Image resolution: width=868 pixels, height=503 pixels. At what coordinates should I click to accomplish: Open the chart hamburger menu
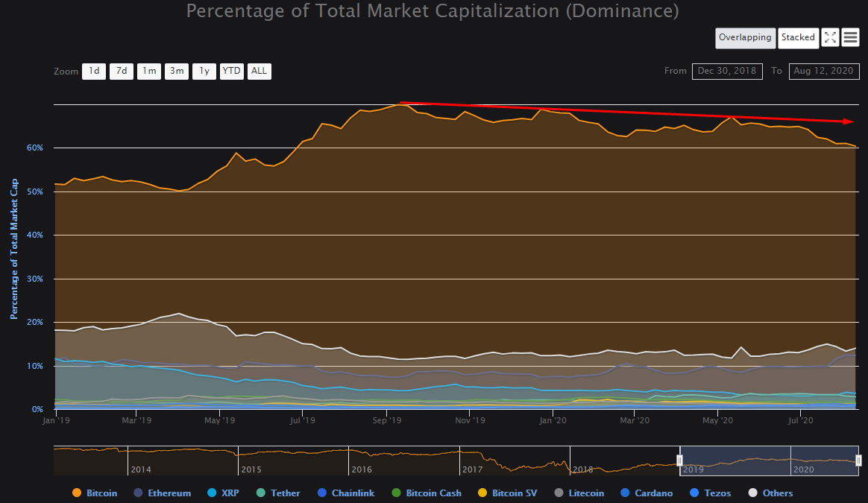point(850,37)
